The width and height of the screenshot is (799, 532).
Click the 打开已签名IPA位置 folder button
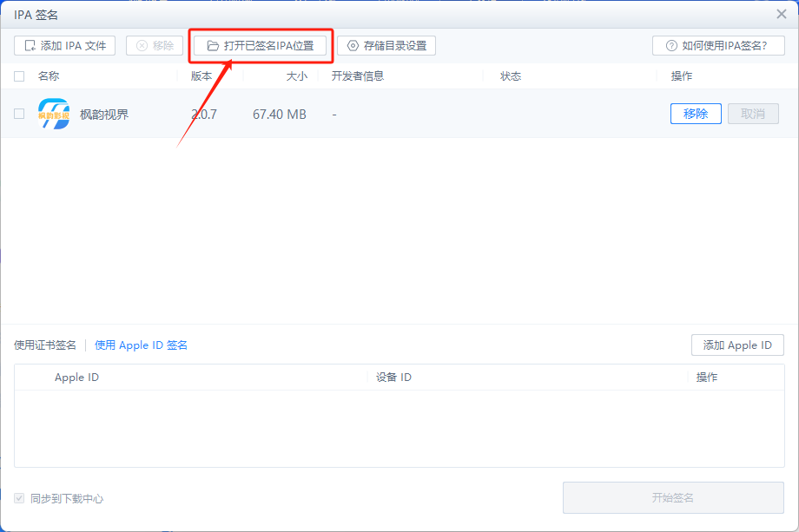click(x=260, y=46)
